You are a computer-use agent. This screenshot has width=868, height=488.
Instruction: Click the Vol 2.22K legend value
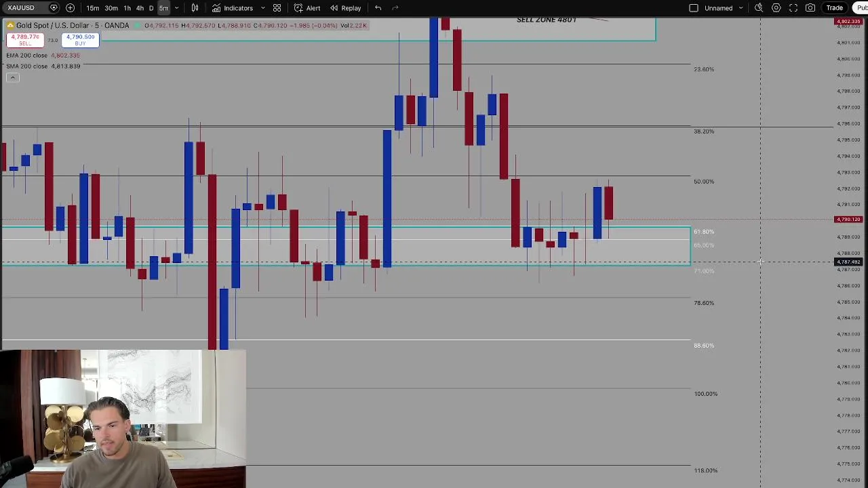(353, 26)
